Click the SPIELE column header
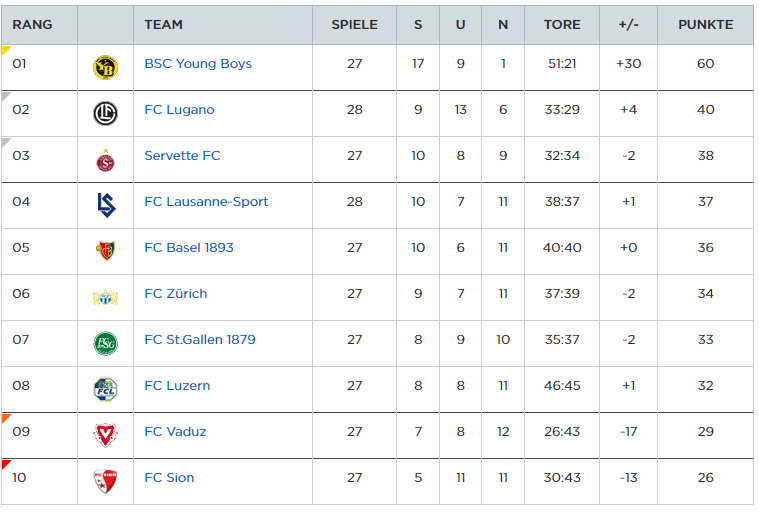 354,25
